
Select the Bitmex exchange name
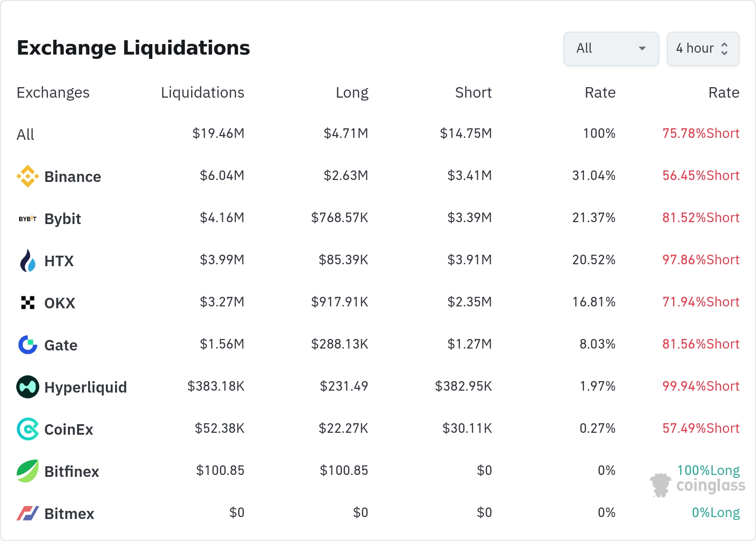click(69, 514)
